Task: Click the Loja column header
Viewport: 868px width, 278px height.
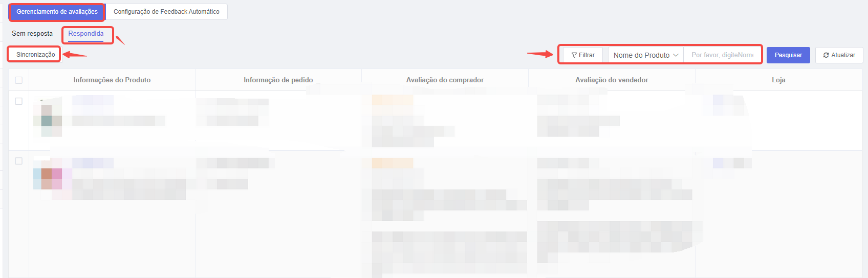Action: [x=778, y=80]
